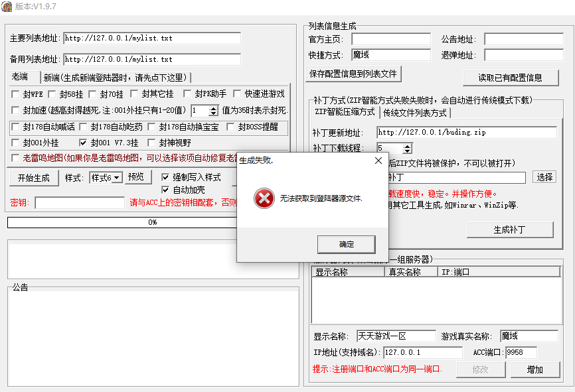Click the 显示名称 input field
The height and width of the screenshot is (392, 575).
pyautogui.click(x=396, y=336)
